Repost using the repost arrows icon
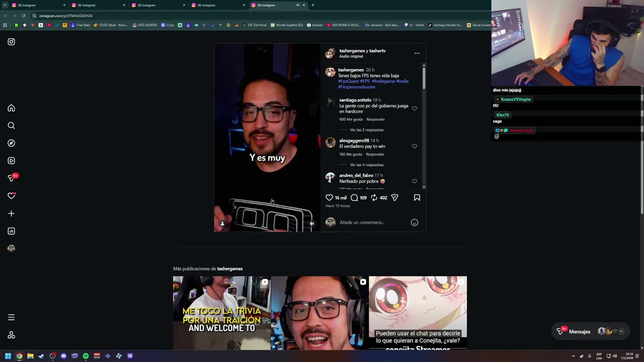Viewport: 644px width, 362px height. pyautogui.click(x=374, y=198)
